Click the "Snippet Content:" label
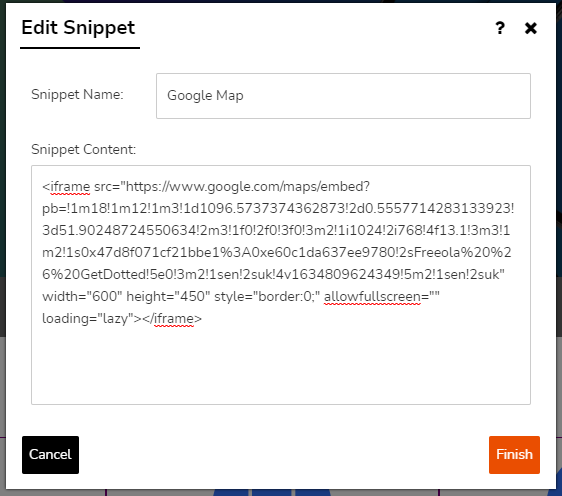 (84, 149)
